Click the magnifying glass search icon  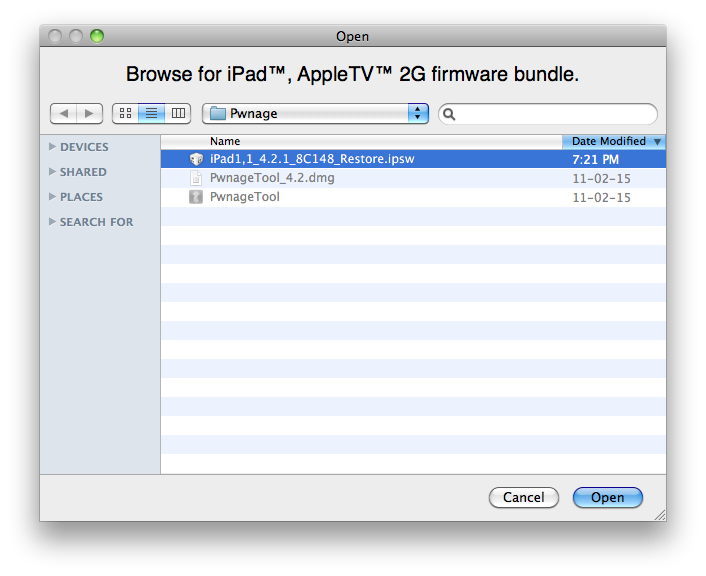coord(449,114)
